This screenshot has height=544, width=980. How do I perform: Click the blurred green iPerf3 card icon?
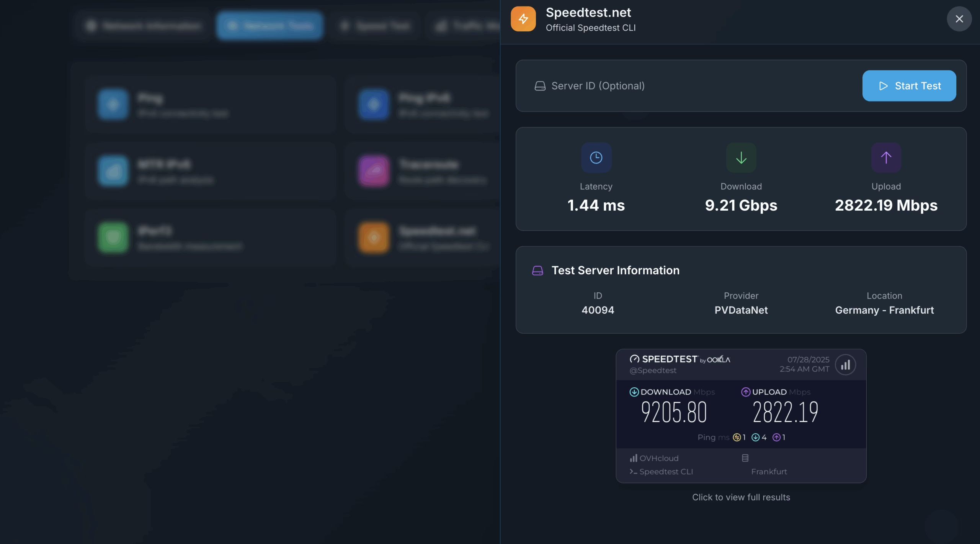113,238
